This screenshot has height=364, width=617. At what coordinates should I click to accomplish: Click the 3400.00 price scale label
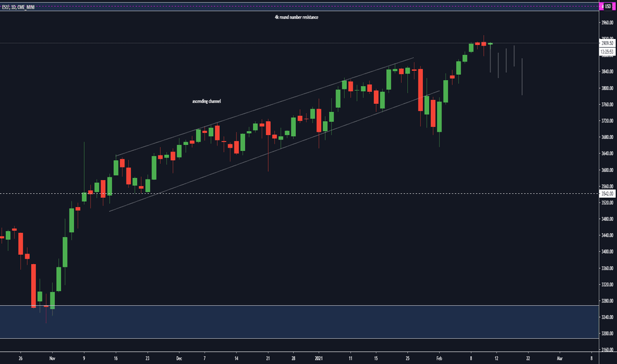coord(608,251)
